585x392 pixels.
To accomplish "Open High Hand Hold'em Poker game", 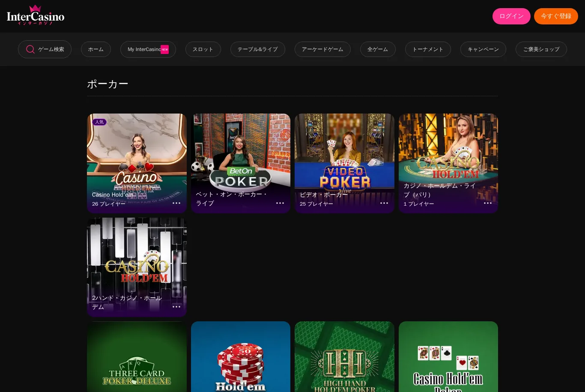I will 344,356.
